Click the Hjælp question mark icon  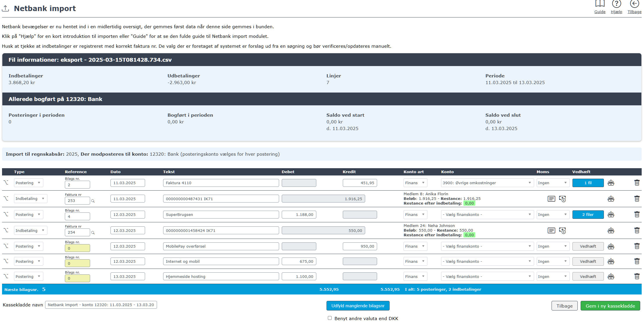click(x=617, y=4)
